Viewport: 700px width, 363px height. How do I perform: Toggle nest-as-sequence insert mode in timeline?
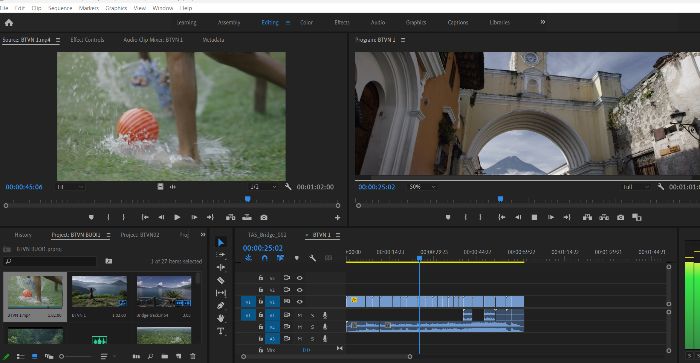point(249,258)
